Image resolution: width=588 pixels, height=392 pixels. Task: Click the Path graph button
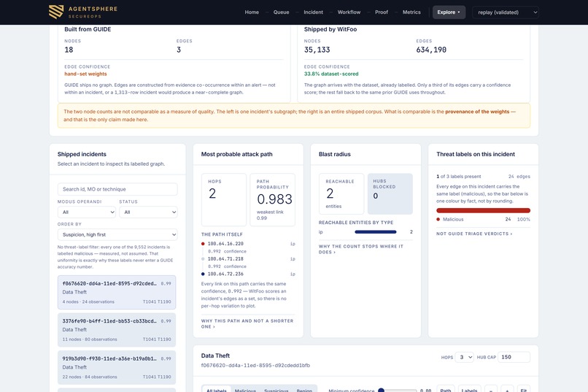[x=446, y=390]
